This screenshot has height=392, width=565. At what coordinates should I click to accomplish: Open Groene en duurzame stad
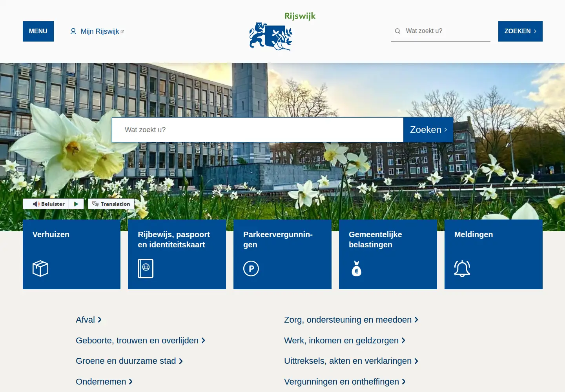point(129,361)
